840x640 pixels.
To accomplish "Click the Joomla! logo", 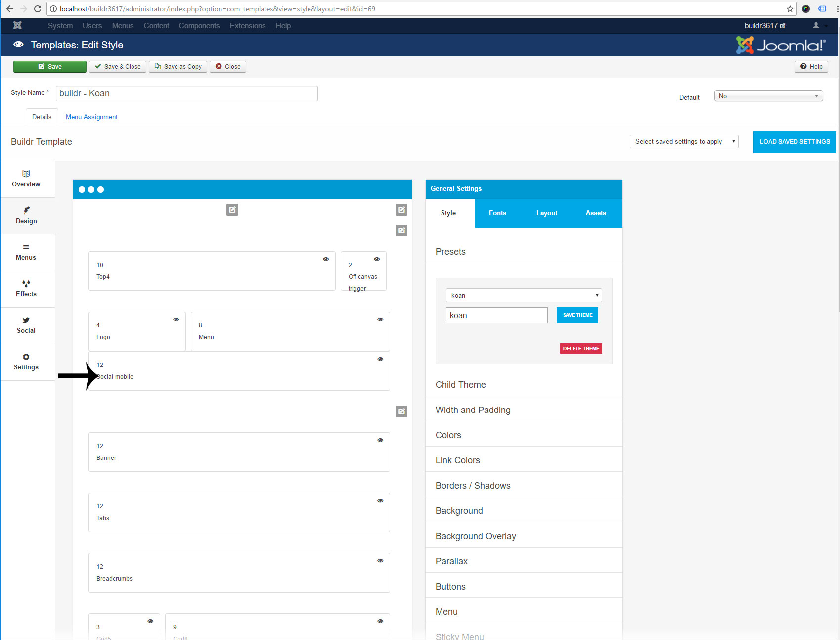I will pos(781,45).
